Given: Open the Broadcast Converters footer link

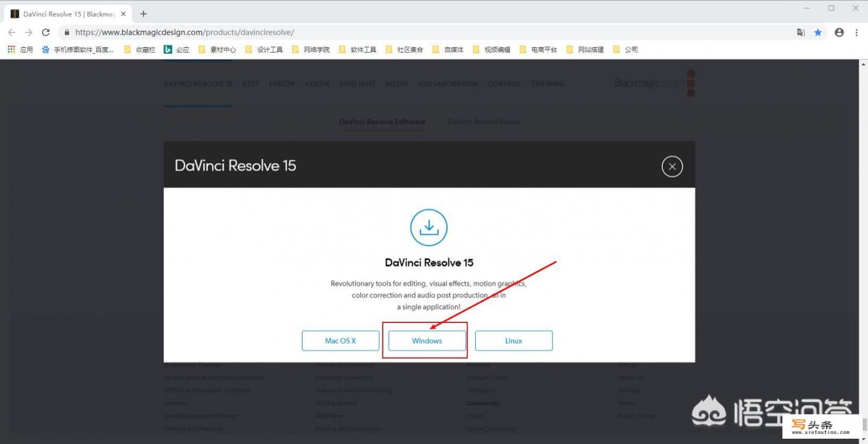Looking at the screenshot, I should point(344,378).
